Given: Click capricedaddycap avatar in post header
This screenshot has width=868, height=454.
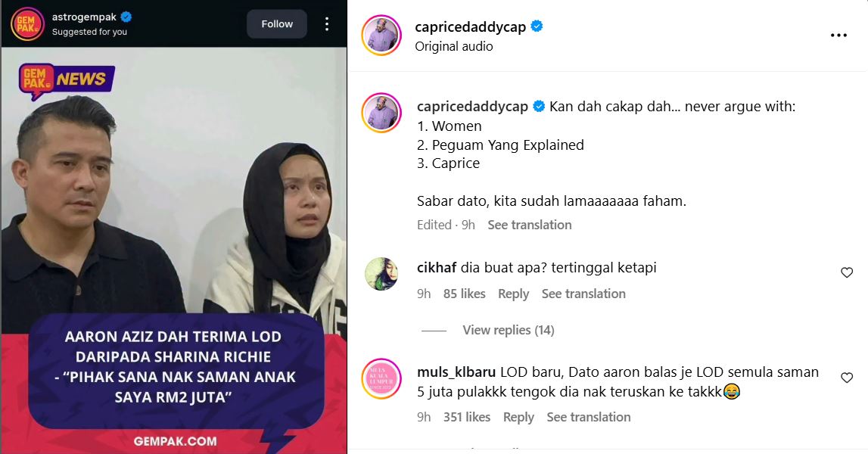Looking at the screenshot, I should pos(381,35).
